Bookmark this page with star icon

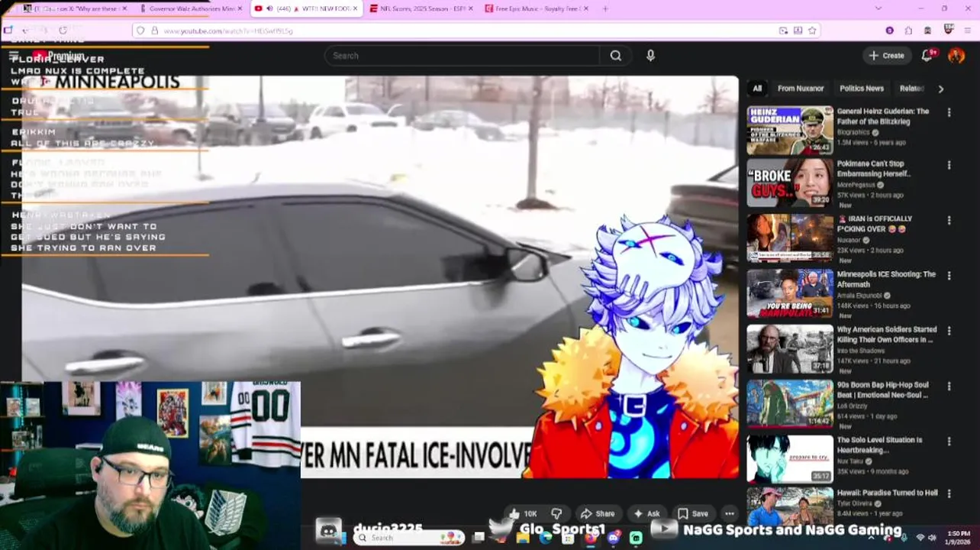tap(812, 31)
